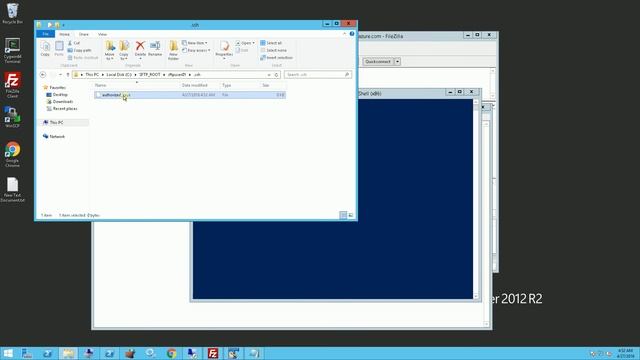Screen dimensions: 640x360
Task: Open the Copy to dropdown
Action: click(x=124, y=50)
